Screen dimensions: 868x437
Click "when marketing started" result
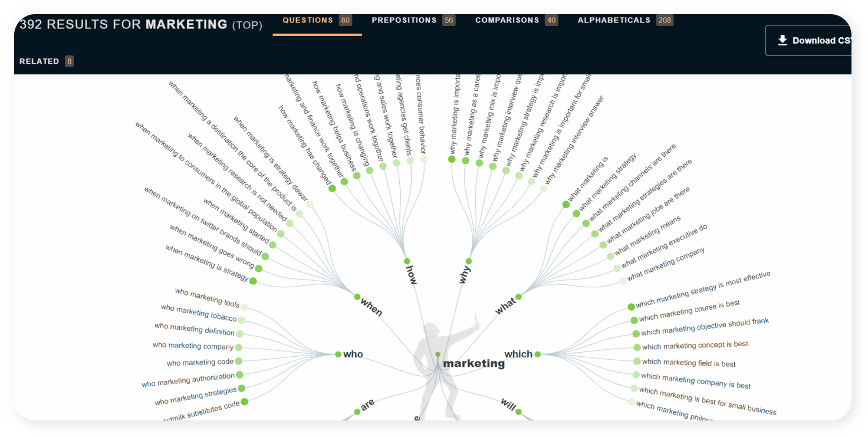236,221
